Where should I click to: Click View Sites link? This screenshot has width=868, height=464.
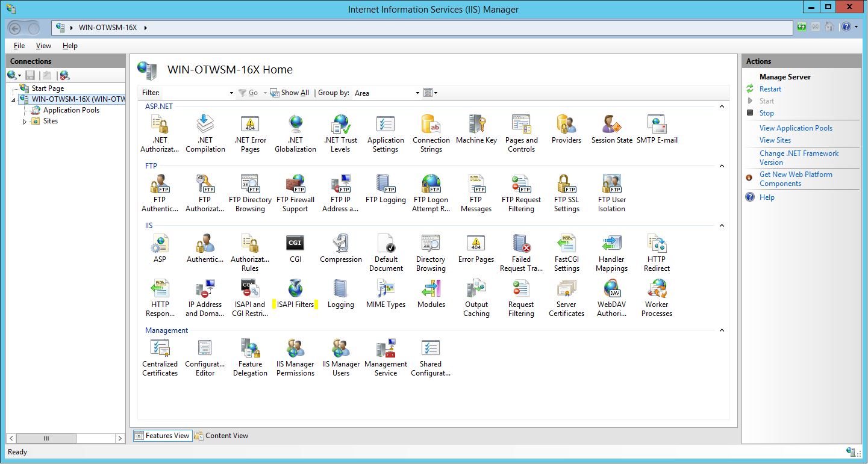(775, 140)
